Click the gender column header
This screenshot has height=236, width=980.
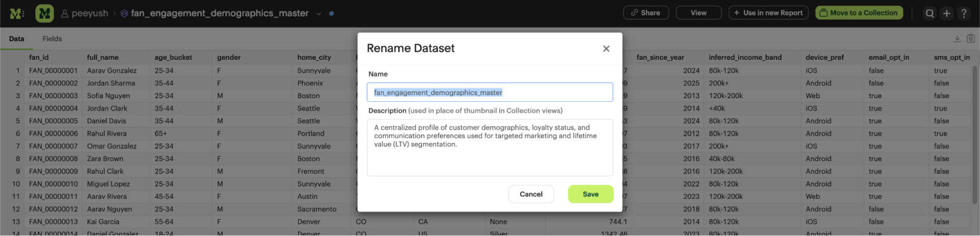point(228,57)
